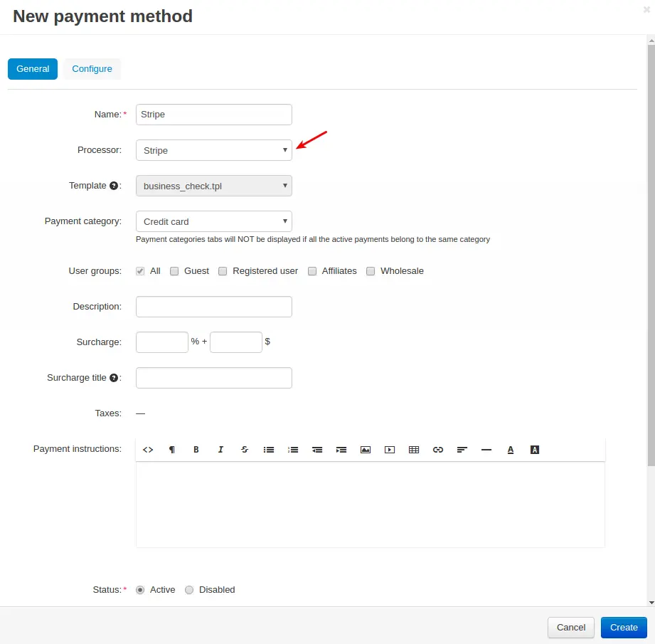Insert a table in the editor
Viewport: 655px width, 644px height.
click(414, 450)
